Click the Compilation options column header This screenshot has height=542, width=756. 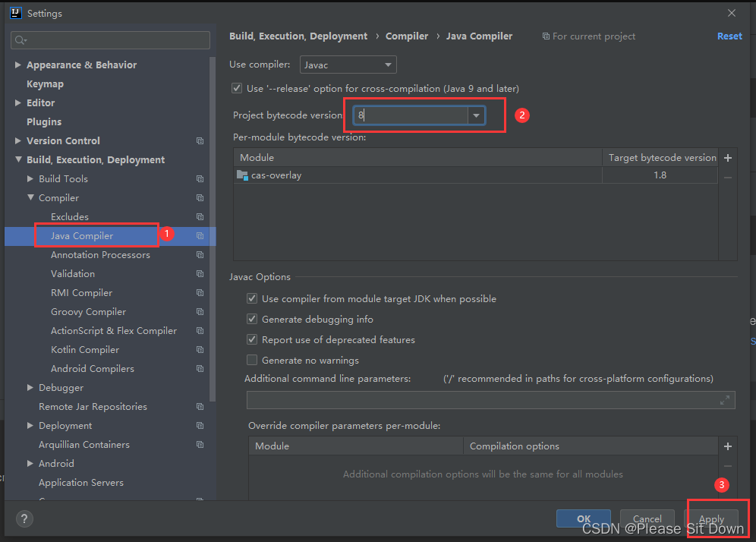click(x=591, y=446)
